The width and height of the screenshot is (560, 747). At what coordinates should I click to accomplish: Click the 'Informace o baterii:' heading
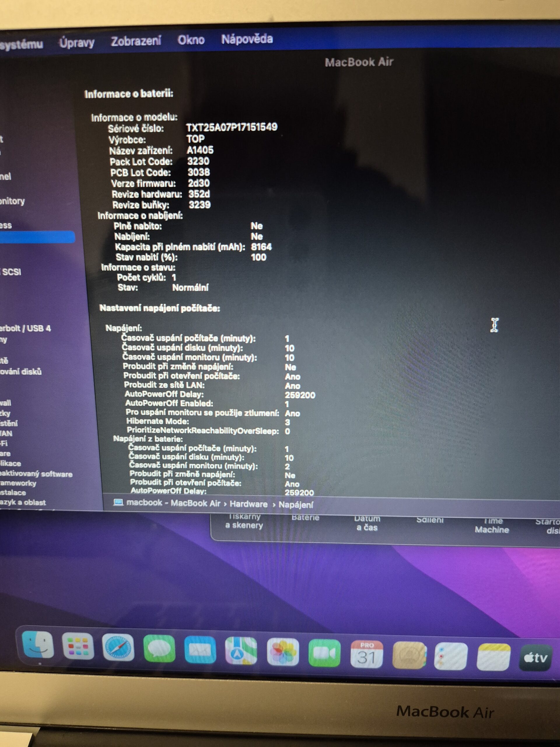click(x=129, y=94)
